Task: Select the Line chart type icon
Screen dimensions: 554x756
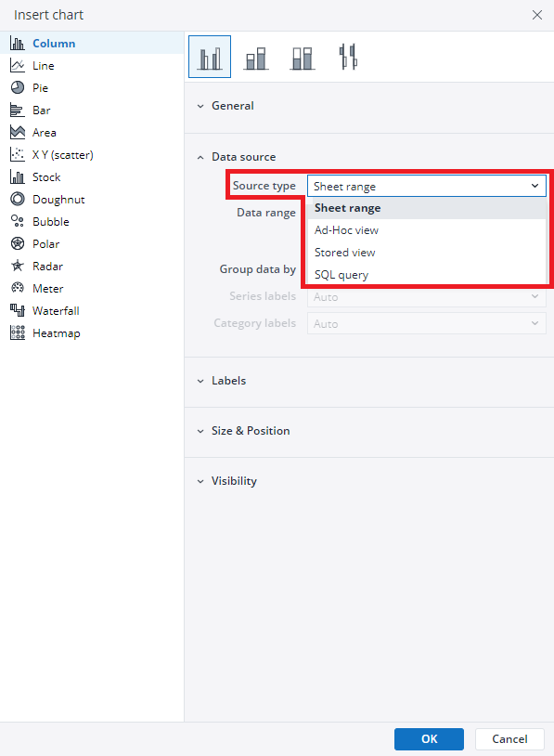Action: (18, 66)
